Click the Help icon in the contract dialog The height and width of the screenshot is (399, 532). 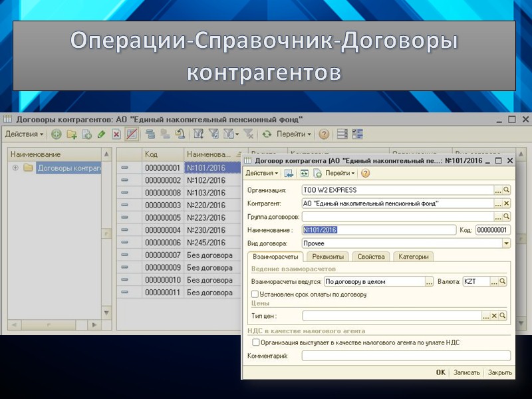(x=365, y=174)
